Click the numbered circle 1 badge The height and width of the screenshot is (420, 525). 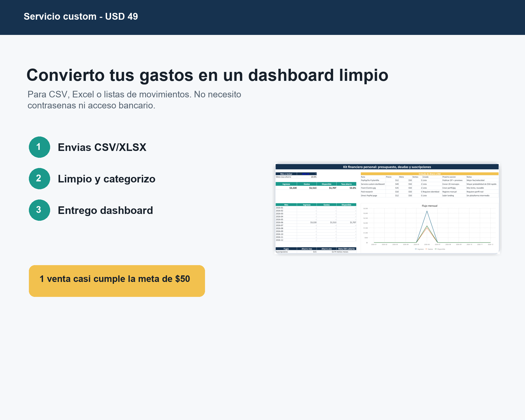[x=39, y=147]
